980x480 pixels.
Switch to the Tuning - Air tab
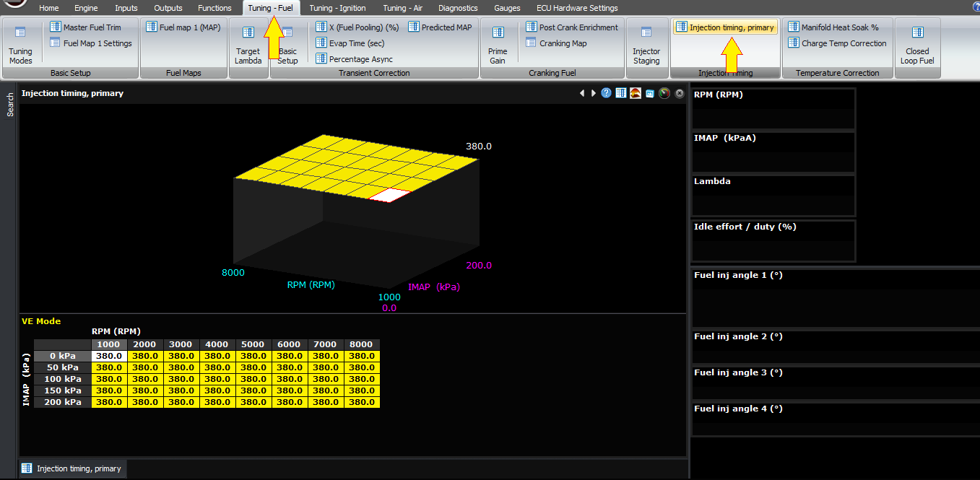pyautogui.click(x=403, y=8)
